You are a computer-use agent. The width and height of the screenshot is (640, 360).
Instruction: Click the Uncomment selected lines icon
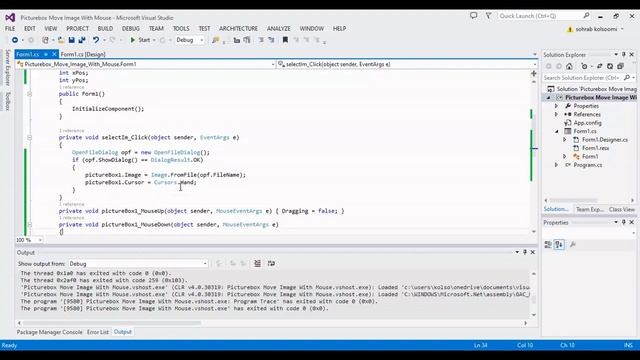(271, 40)
